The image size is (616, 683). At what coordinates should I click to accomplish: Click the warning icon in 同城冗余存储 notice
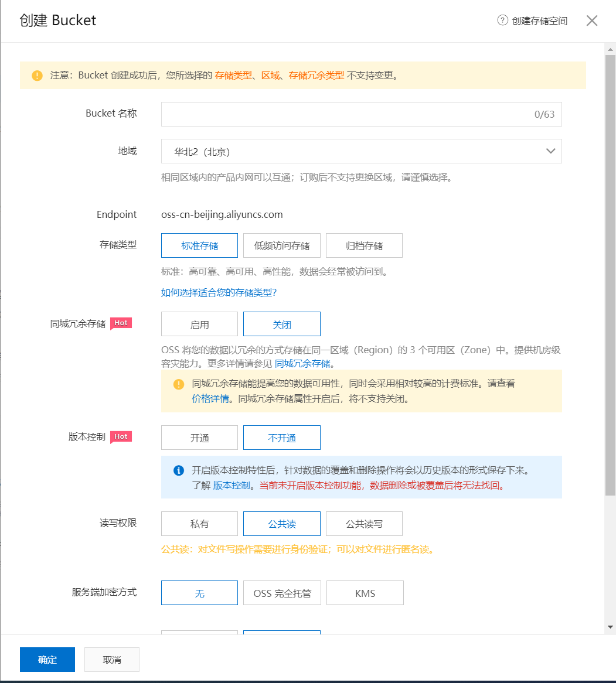[x=178, y=384]
